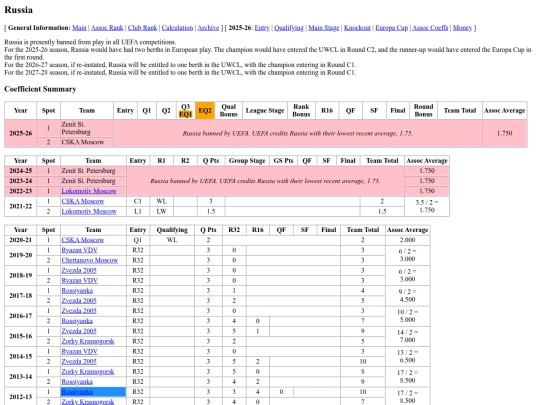Image resolution: width=540 pixels, height=405 pixels.
Task: Click the Coefficient Summary heading
Action: pyautogui.click(x=40, y=89)
